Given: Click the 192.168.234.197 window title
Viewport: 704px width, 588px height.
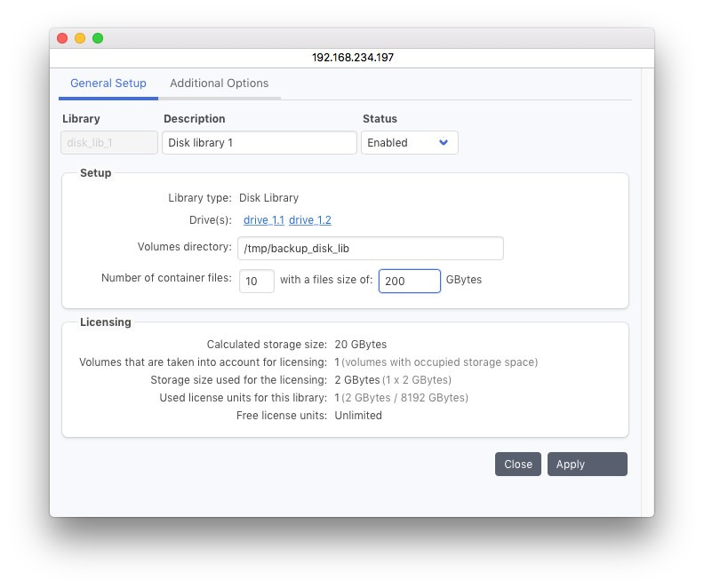Looking at the screenshot, I should (x=352, y=57).
